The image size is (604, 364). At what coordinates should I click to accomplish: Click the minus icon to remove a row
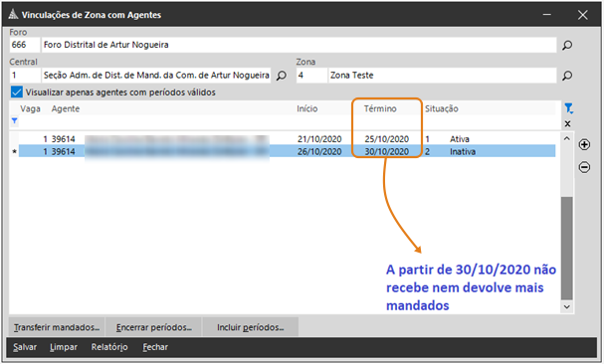584,167
